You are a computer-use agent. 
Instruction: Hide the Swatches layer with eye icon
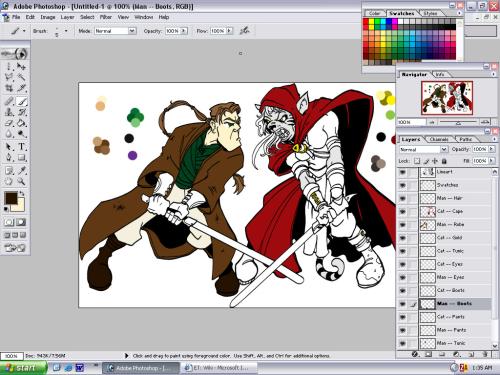[x=403, y=185]
